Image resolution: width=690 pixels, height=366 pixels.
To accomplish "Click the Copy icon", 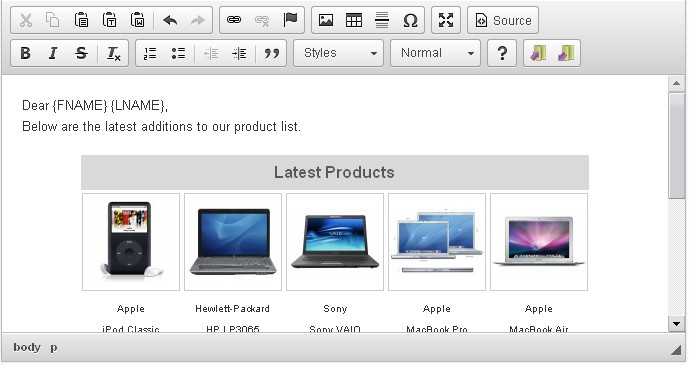I will click(x=53, y=20).
